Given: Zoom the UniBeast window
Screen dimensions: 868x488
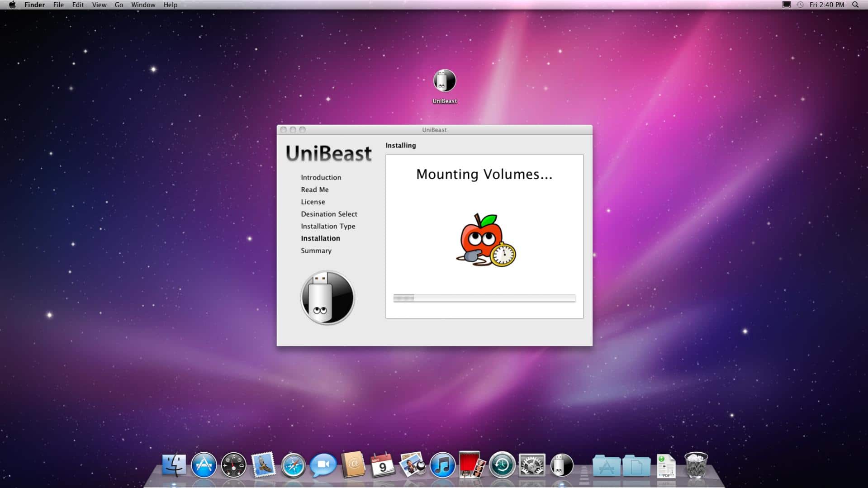Looking at the screenshot, I should point(303,130).
